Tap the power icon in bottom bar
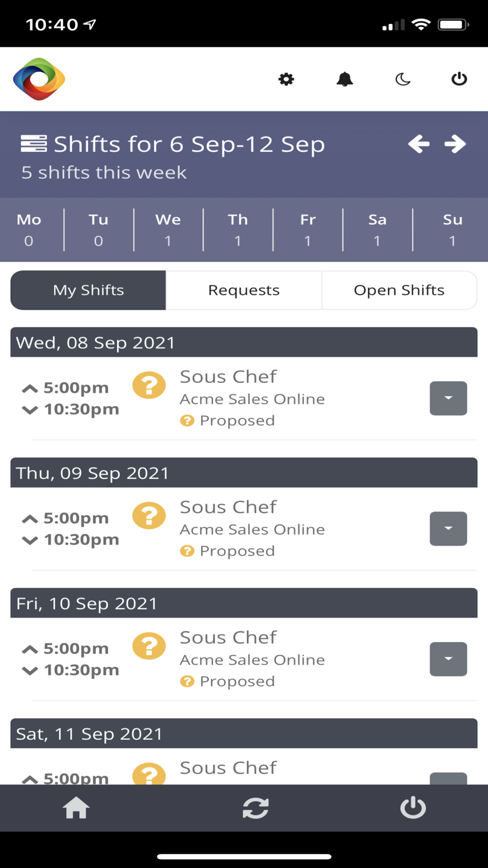Screen dimensions: 488x868 [413, 807]
